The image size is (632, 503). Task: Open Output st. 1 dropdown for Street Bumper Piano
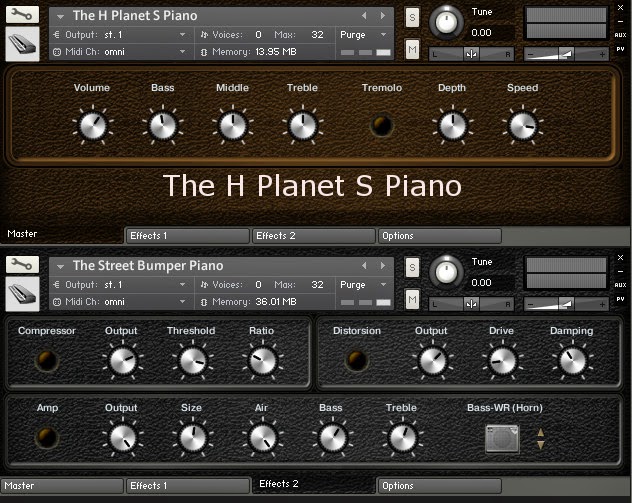pos(119,285)
